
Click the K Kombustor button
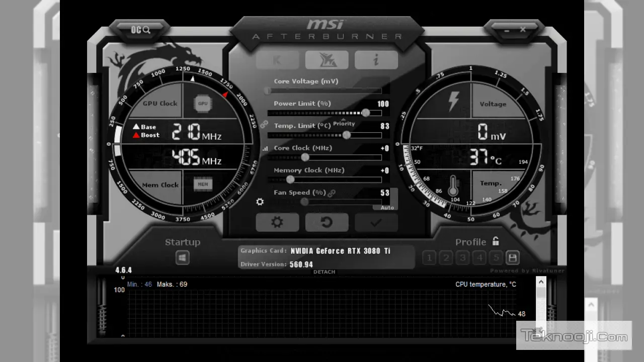click(x=277, y=60)
